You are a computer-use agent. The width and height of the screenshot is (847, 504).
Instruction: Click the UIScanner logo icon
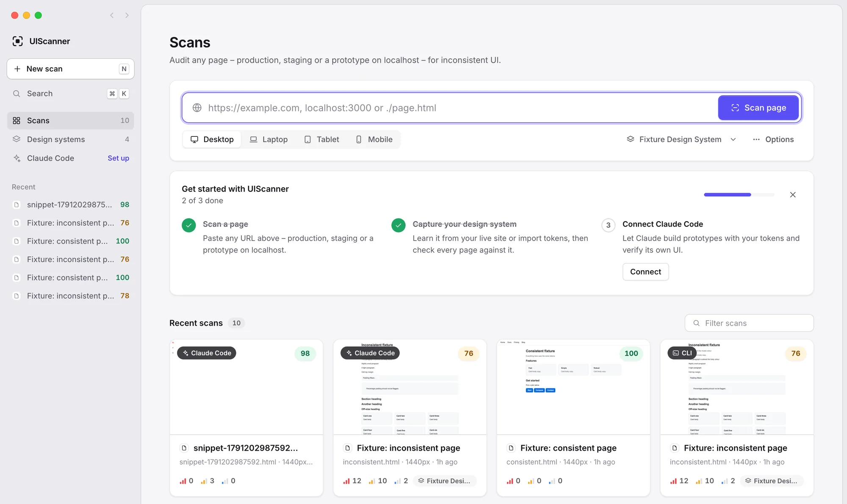[x=17, y=41]
